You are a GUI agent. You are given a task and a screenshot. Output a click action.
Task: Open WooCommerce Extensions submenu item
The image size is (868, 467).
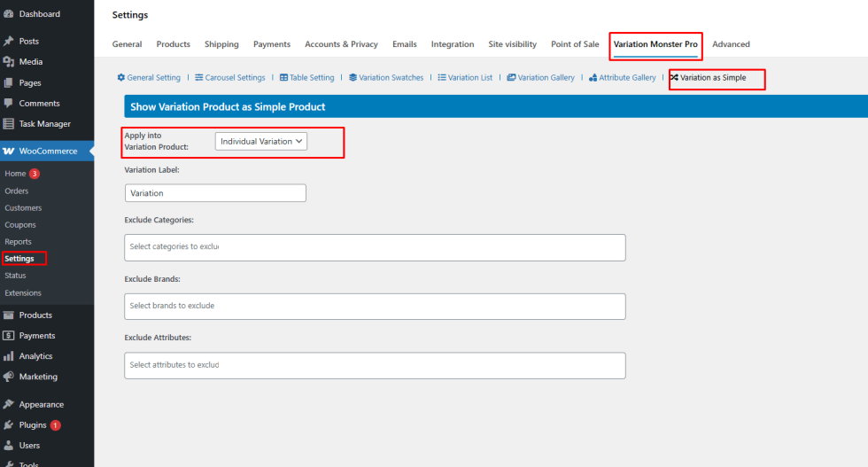click(x=23, y=293)
